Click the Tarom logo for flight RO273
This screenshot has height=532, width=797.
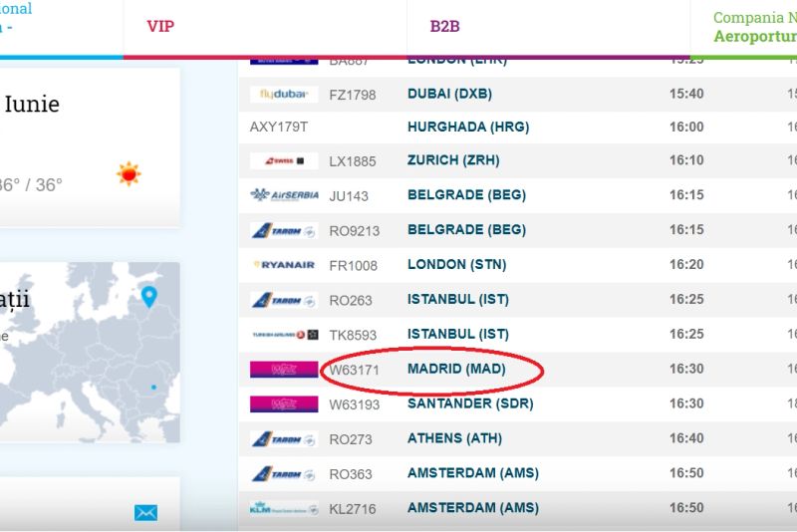click(284, 439)
